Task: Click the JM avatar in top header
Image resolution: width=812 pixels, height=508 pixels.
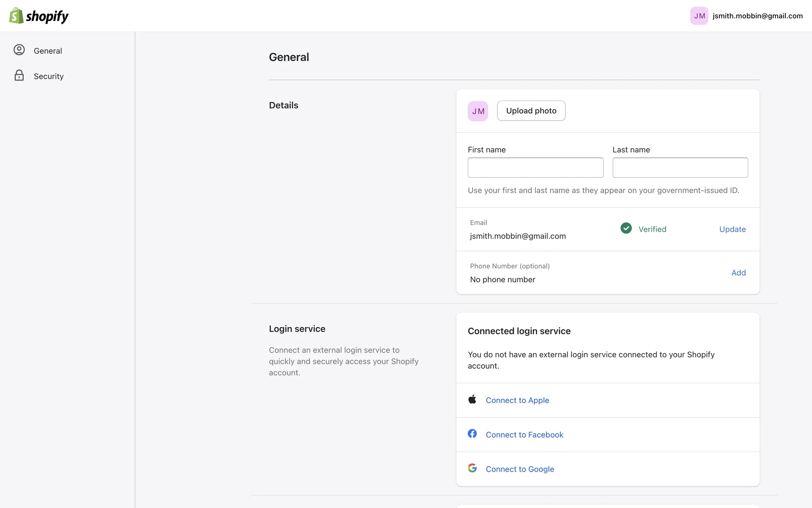Action: pyautogui.click(x=699, y=16)
